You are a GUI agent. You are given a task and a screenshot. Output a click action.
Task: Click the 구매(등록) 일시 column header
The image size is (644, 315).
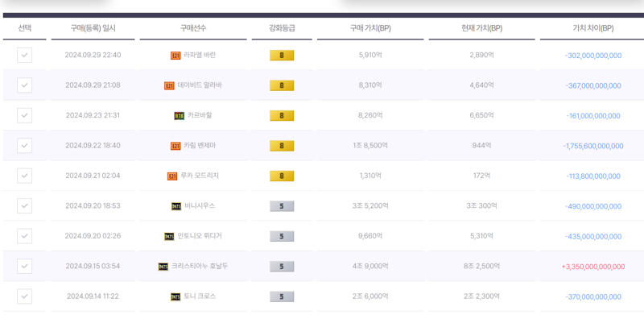point(93,28)
